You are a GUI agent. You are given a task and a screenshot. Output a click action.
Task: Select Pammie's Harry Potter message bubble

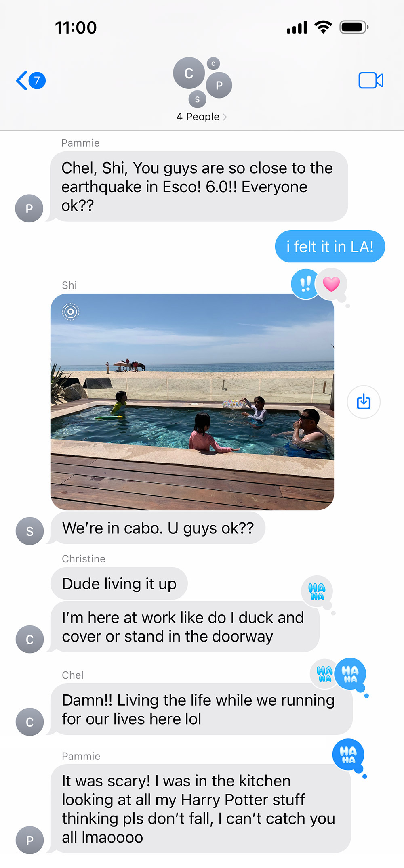pyautogui.click(x=201, y=809)
